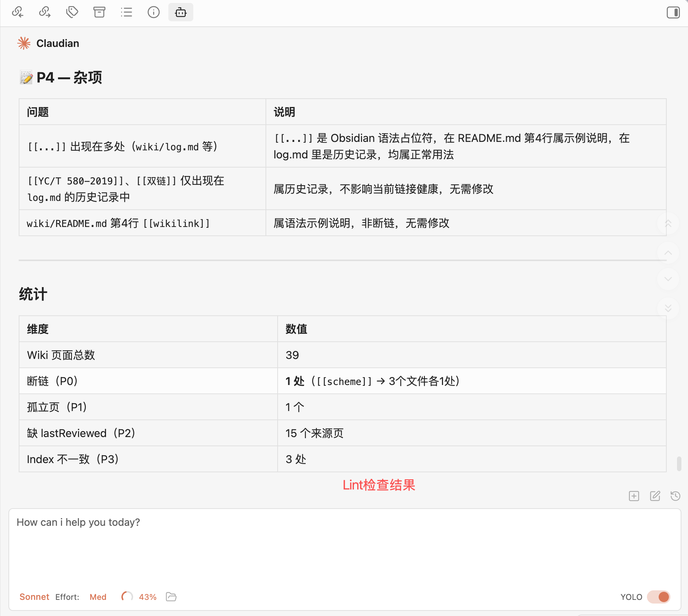This screenshot has height=616, width=688.
Task: Click the '1 处' scheme broken-link cell
Action: 472,381
